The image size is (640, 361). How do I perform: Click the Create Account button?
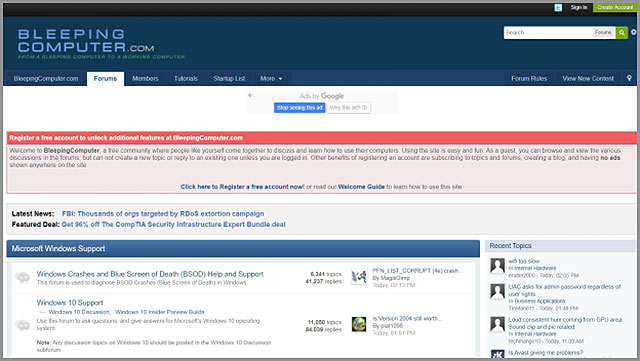[615, 7]
